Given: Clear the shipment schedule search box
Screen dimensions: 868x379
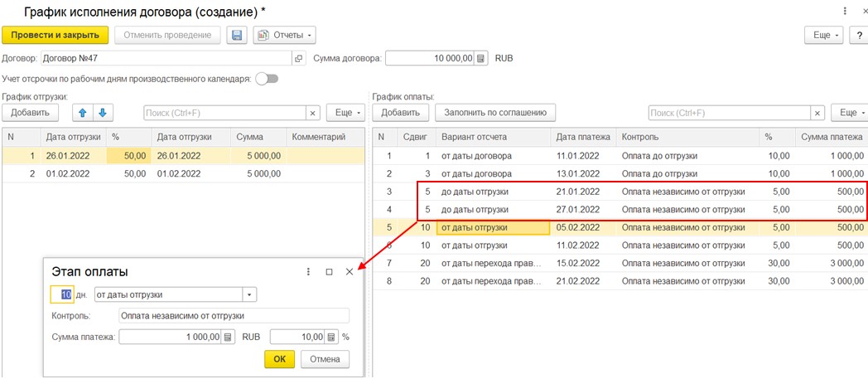Looking at the screenshot, I should click(x=313, y=113).
